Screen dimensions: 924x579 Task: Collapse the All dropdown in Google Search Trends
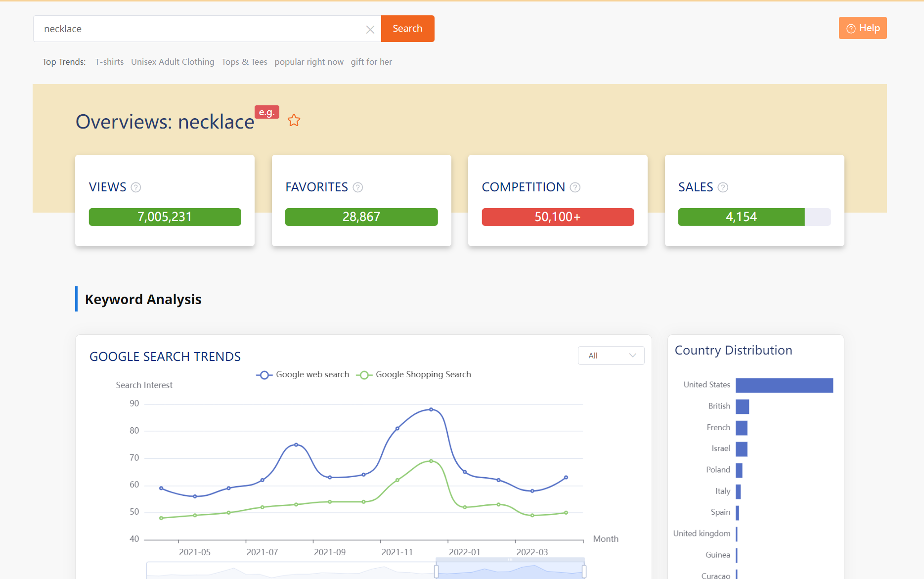click(611, 355)
